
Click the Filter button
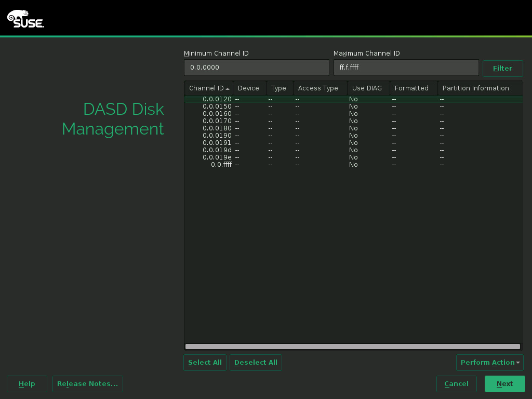(502, 69)
